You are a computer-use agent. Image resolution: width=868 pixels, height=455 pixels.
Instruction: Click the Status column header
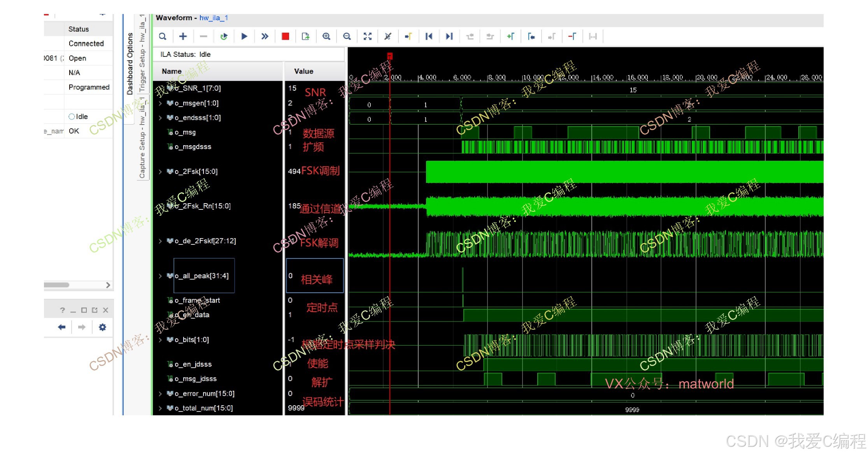coord(79,29)
